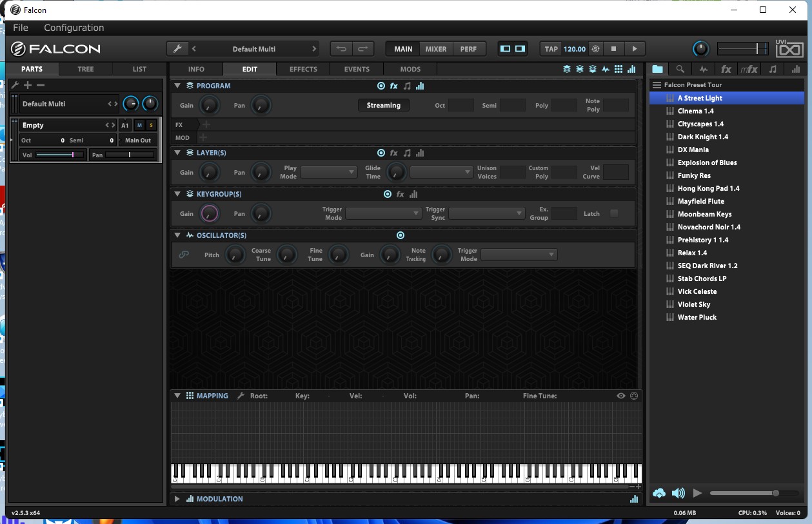
Task: Open the EVENTS tab
Action: point(357,69)
